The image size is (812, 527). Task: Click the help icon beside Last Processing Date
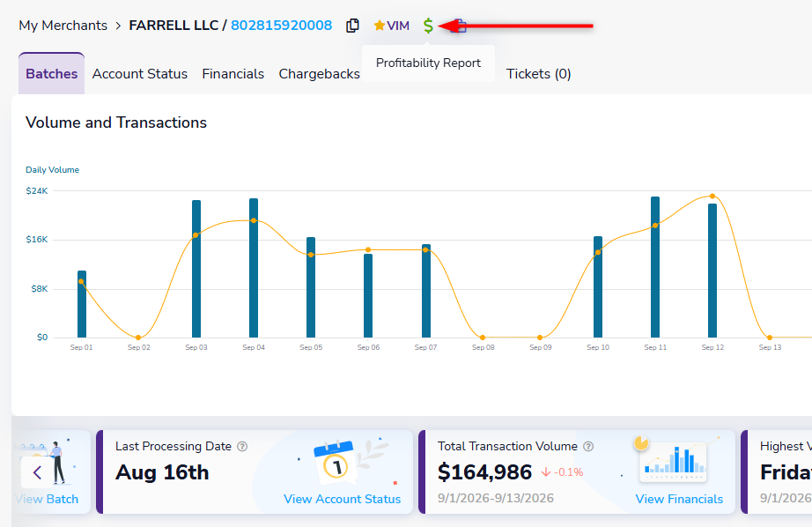click(x=242, y=446)
